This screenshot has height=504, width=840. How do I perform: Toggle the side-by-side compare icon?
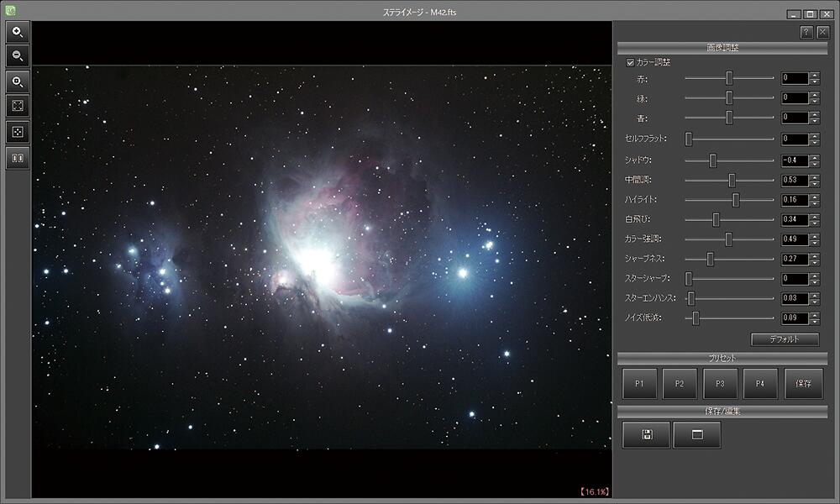click(x=18, y=157)
